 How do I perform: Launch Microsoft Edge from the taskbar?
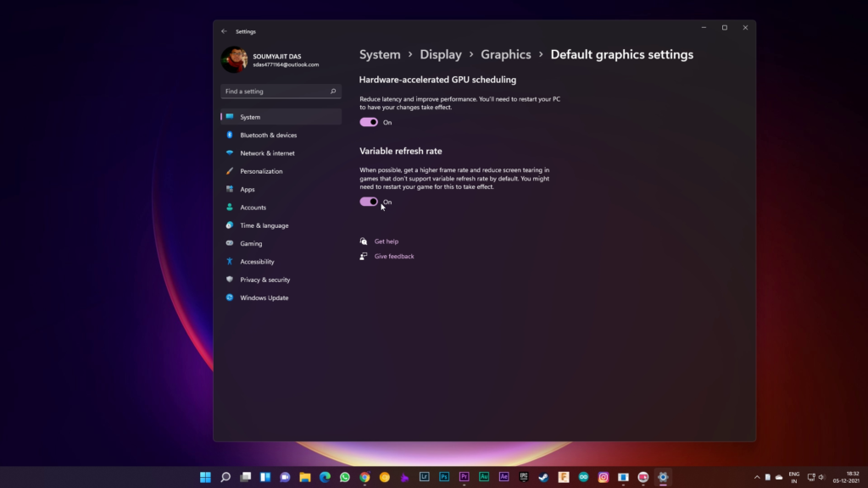(x=325, y=477)
